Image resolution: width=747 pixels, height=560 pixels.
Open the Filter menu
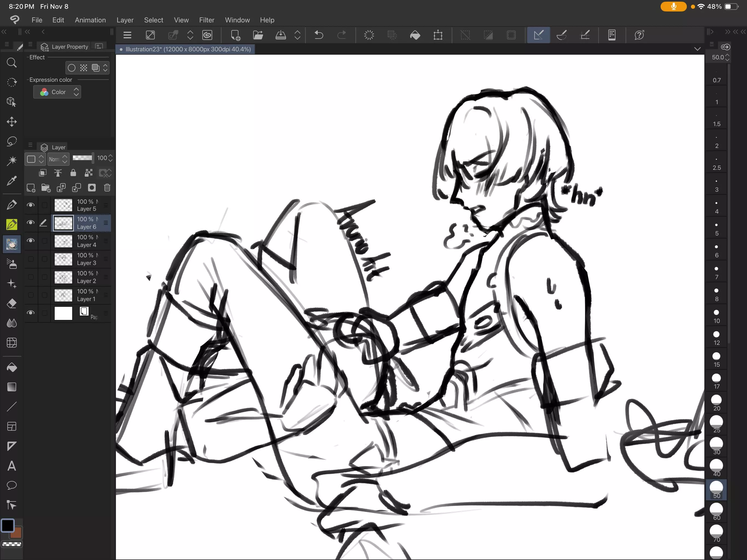[x=207, y=20]
